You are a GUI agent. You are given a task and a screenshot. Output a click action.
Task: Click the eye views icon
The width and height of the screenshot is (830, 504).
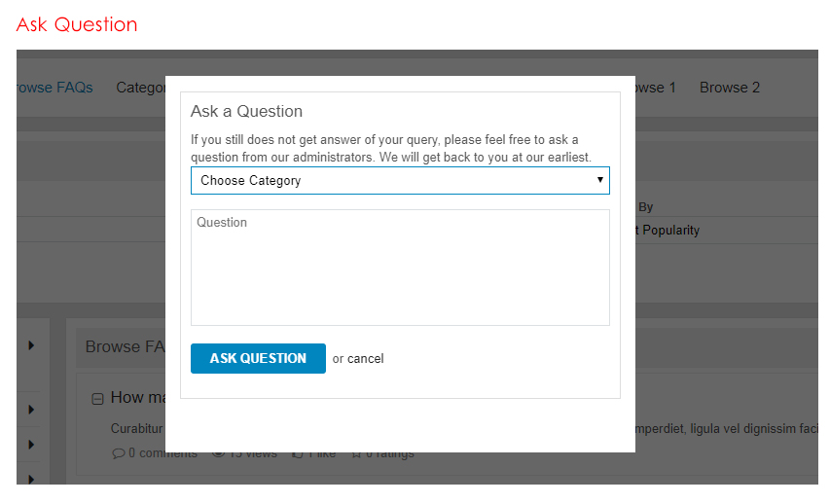[x=218, y=453]
